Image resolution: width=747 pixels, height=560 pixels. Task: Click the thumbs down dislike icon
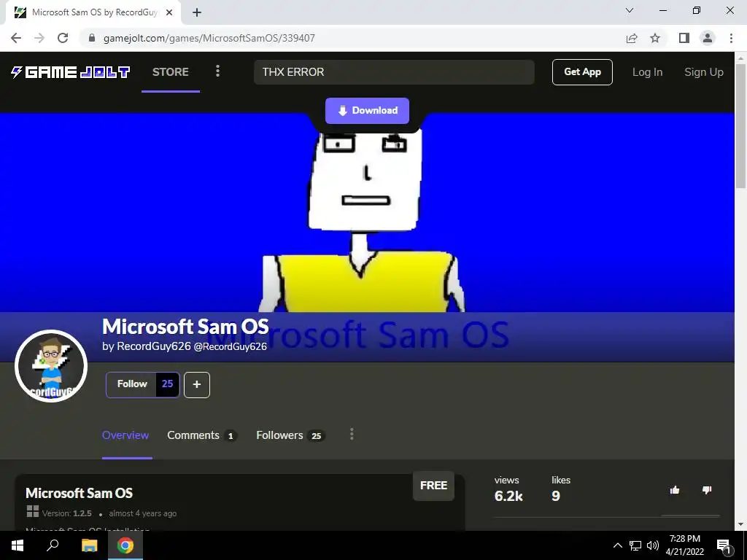707,490
